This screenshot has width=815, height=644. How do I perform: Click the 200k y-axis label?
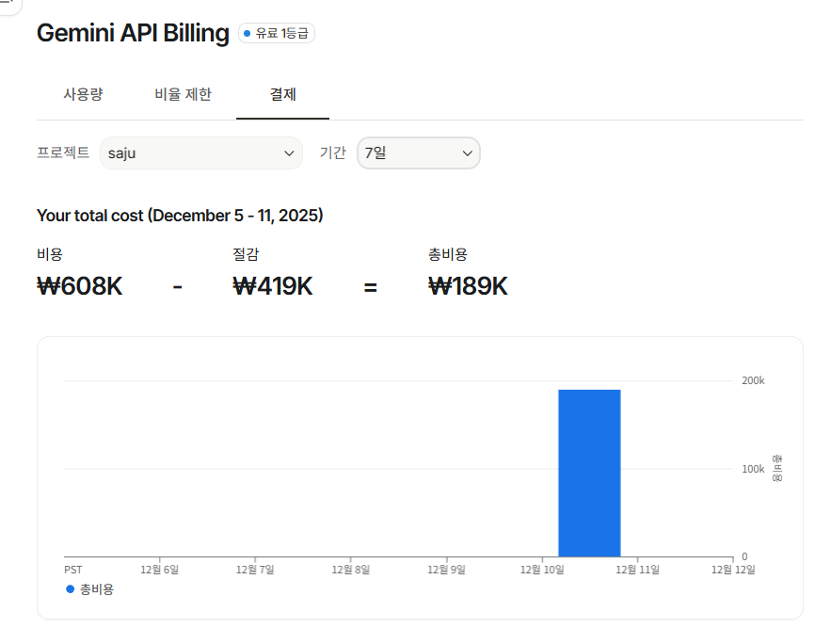tap(753, 380)
